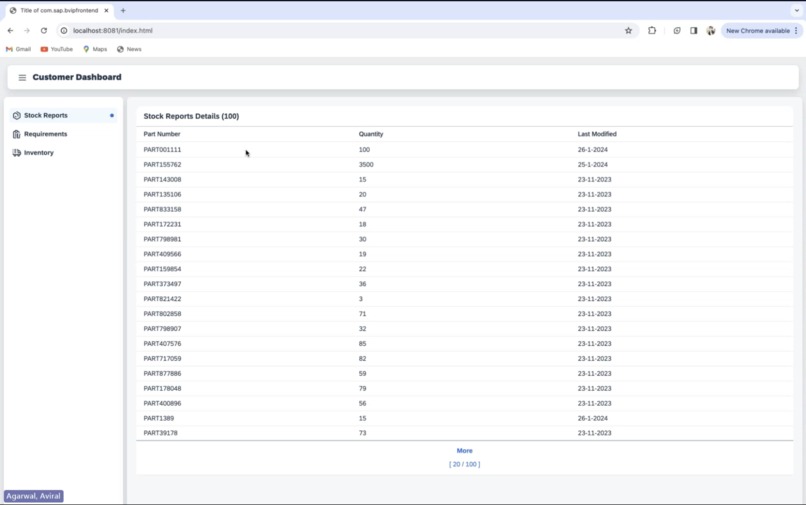Click the Part Number column header

point(161,134)
